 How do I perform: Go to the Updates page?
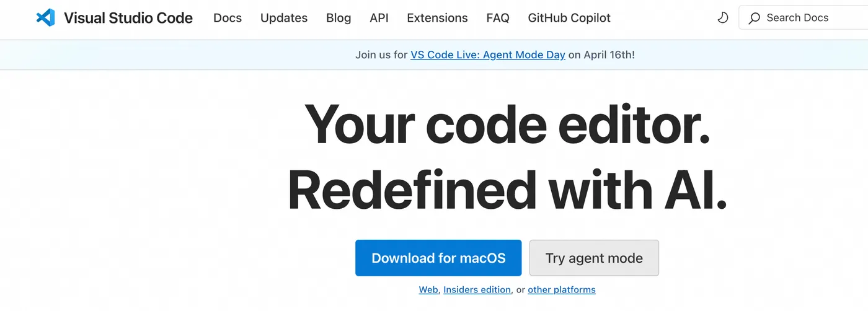(284, 18)
